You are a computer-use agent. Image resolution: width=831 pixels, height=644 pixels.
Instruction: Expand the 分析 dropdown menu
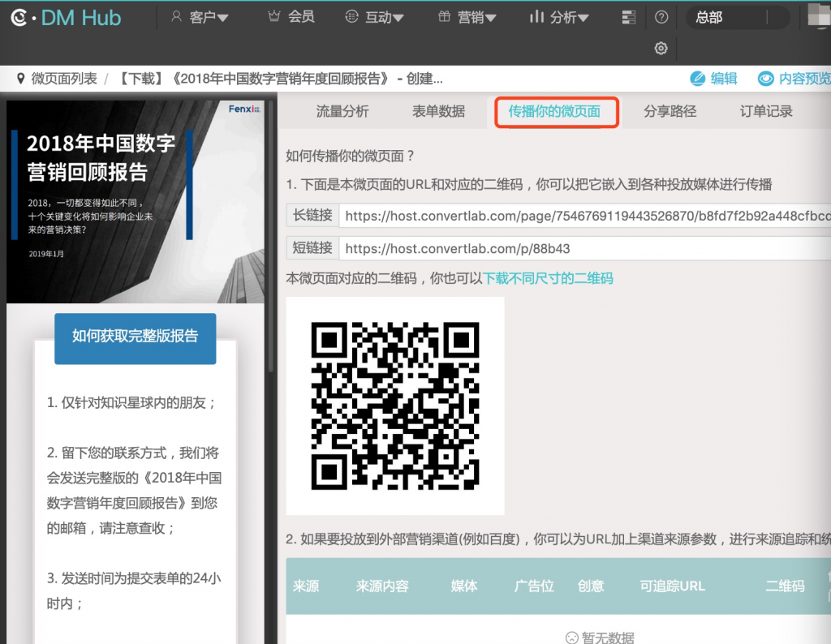(x=559, y=17)
